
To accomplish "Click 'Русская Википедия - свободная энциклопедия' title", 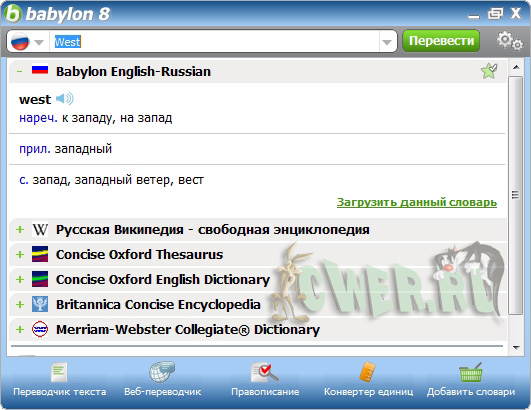I will click(213, 230).
